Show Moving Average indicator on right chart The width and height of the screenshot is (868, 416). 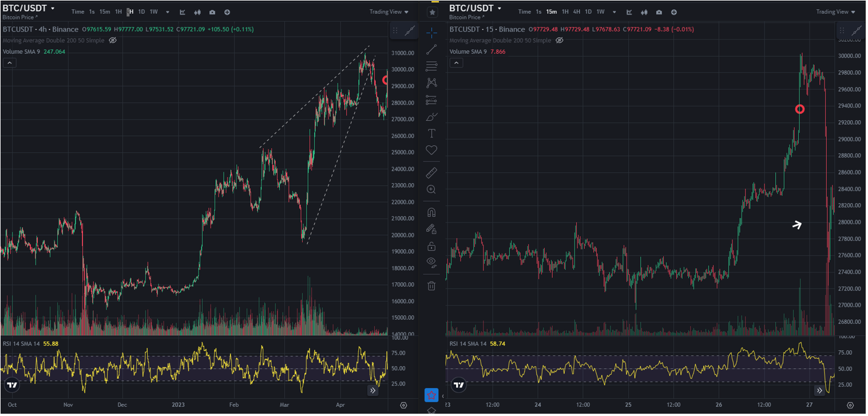tap(560, 41)
